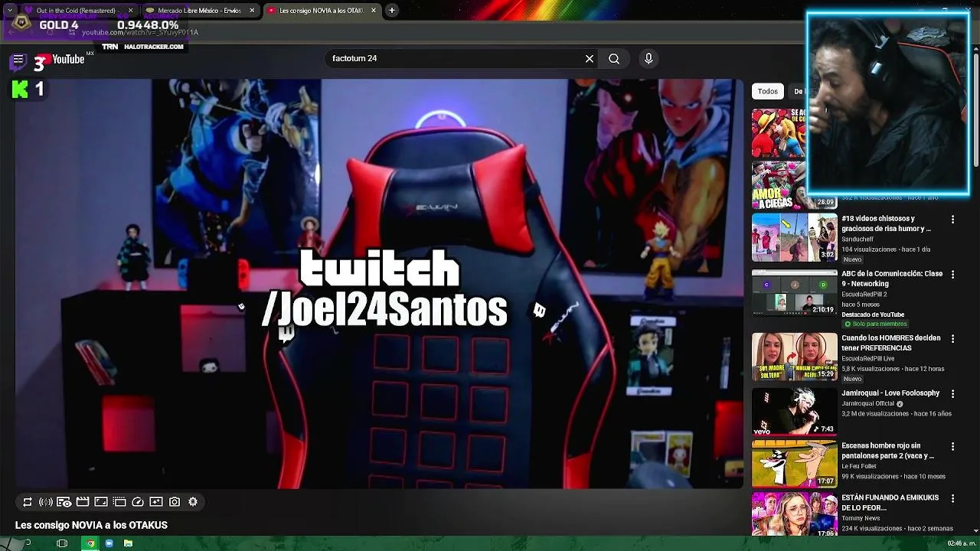Open options for Cuando los HOMBRES deciden video
Image resolution: width=980 pixels, height=551 pixels.
(x=952, y=339)
